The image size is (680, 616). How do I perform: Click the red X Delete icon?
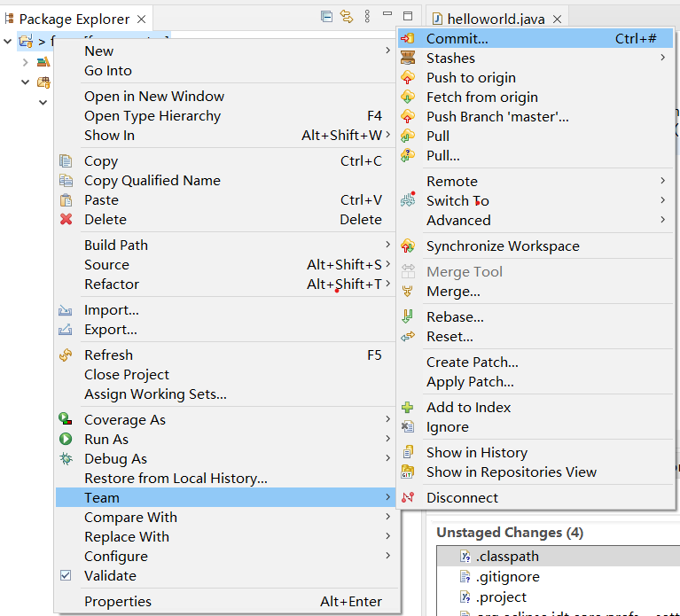point(66,219)
